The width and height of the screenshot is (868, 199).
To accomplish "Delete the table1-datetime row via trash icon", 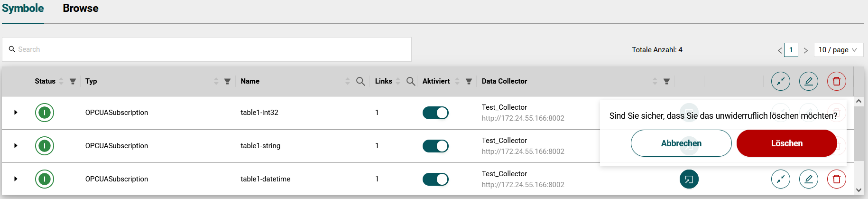I will tap(836, 179).
